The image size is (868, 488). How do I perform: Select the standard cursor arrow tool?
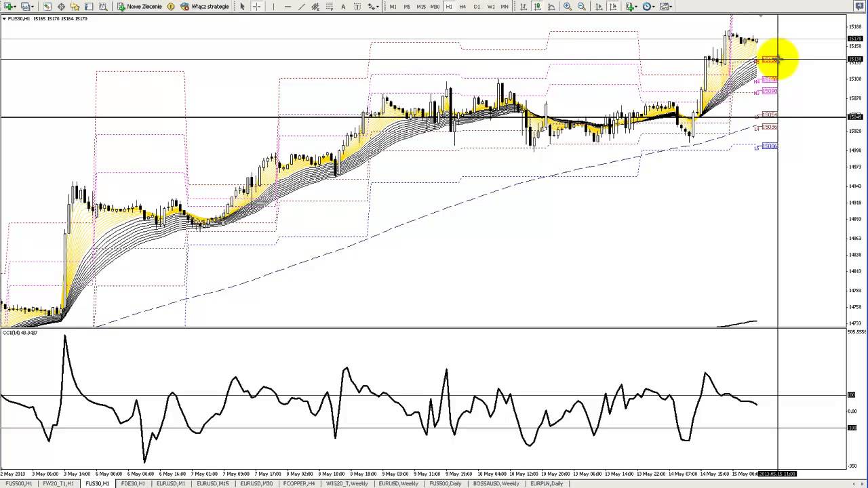pyautogui.click(x=242, y=6)
